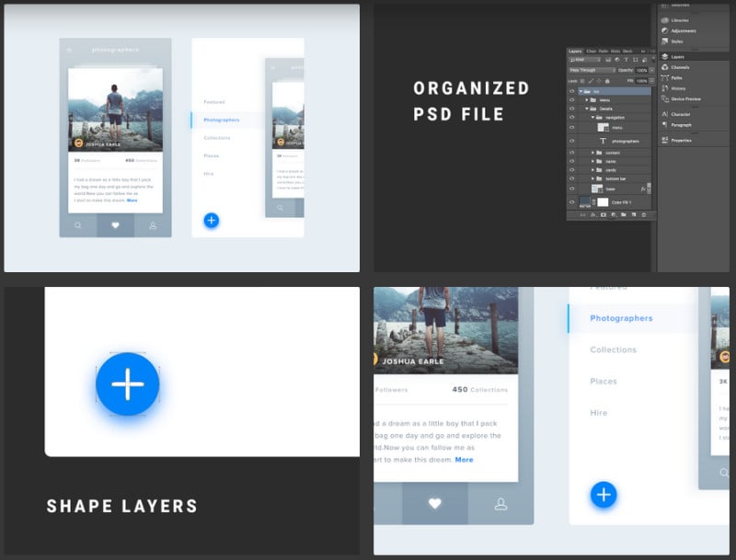Click the add layer style fx icon
Viewport: 736px width, 560px height.
coord(592,215)
